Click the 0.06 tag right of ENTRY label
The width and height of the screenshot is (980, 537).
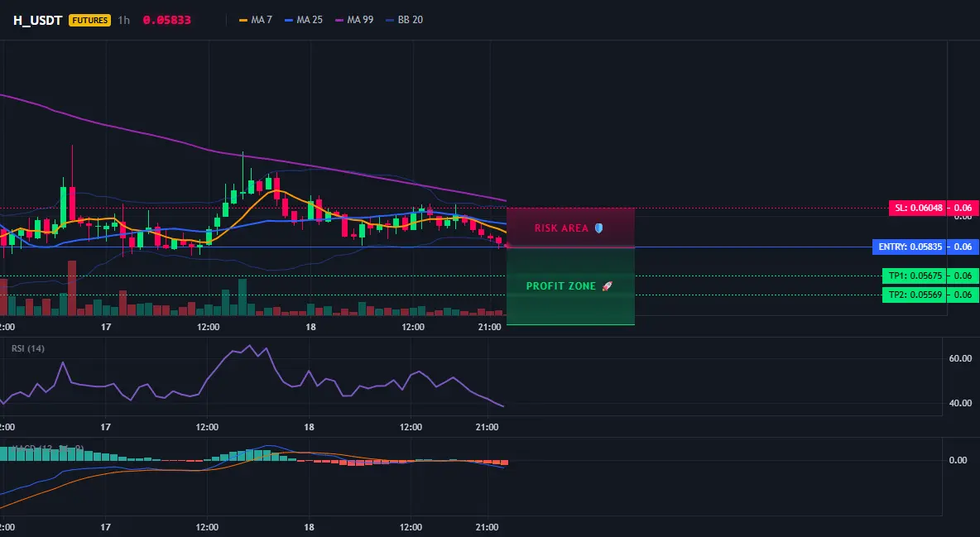click(963, 247)
